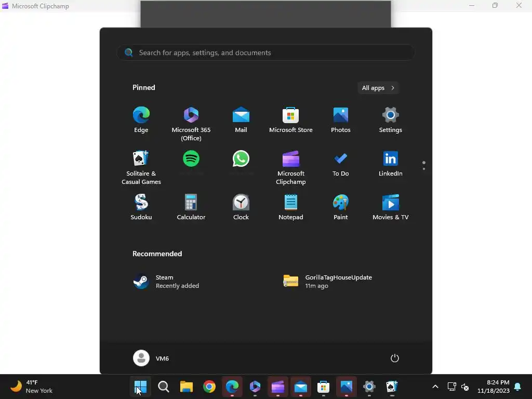The image size is (532, 399).
Task: Open the pinned Mail app
Action: click(x=241, y=120)
